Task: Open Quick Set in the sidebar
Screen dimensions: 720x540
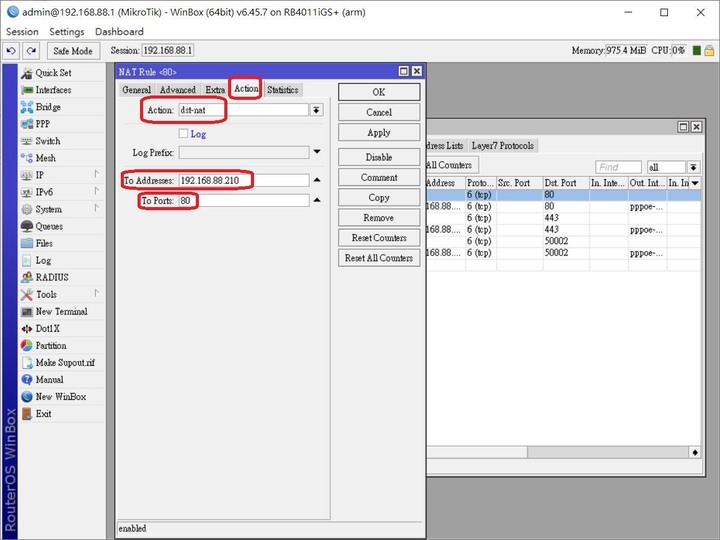Action: pyautogui.click(x=62, y=73)
